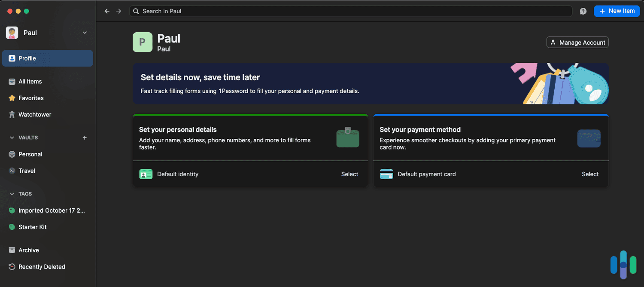Open the Travel vault
The image size is (644, 287).
click(x=26, y=171)
